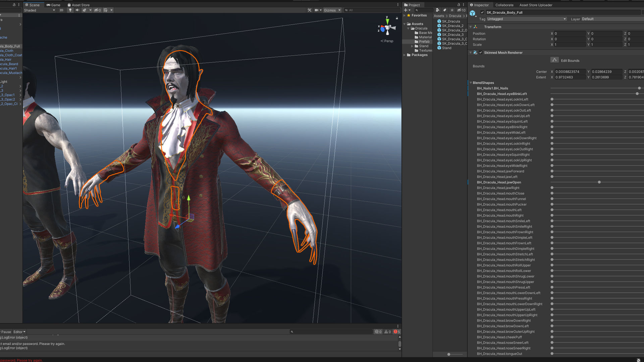The image size is (644, 362).
Task: Toggle scene lighting with the bulb icon
Action: [x=70, y=10]
